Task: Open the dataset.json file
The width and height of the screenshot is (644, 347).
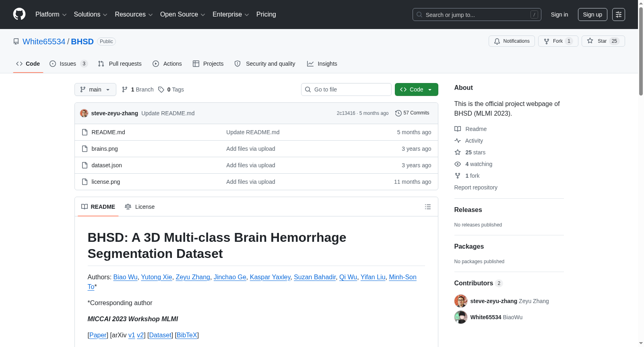Action: (x=107, y=165)
